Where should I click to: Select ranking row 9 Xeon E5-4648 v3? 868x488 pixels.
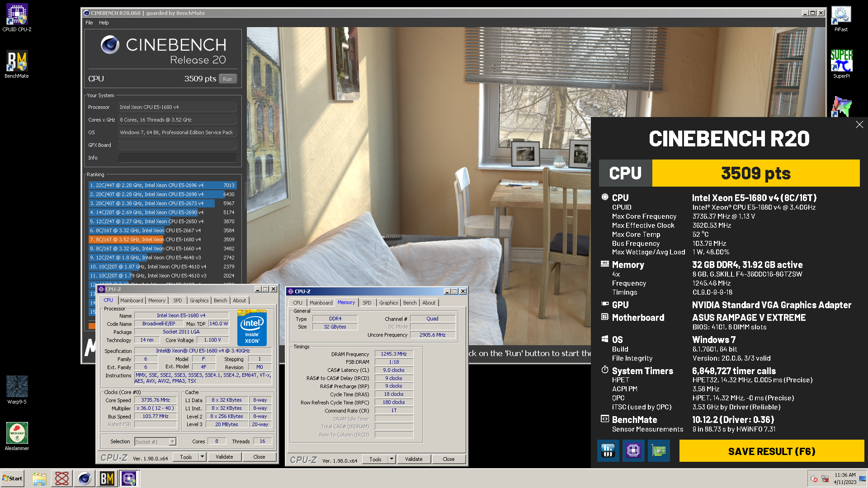pos(162,258)
